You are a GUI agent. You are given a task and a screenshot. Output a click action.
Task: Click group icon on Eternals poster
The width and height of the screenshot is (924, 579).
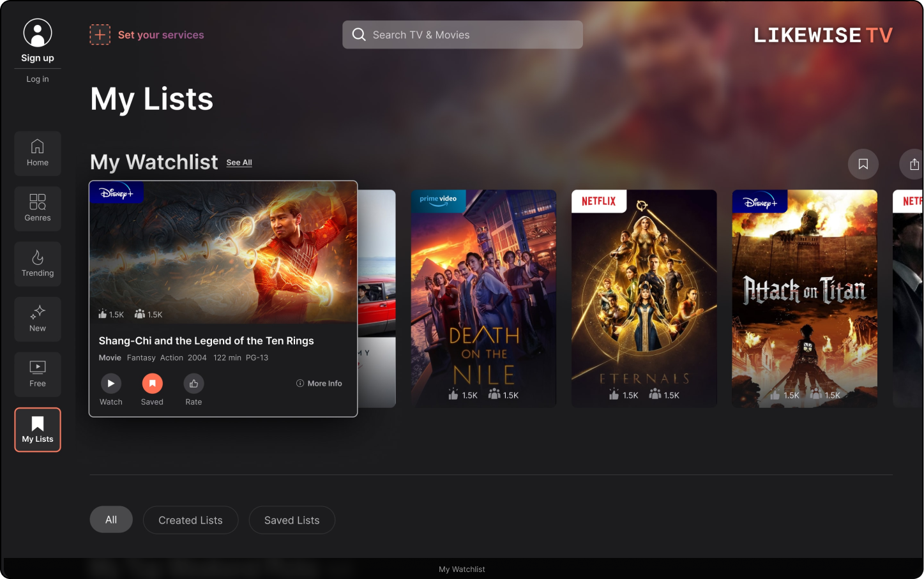point(655,395)
